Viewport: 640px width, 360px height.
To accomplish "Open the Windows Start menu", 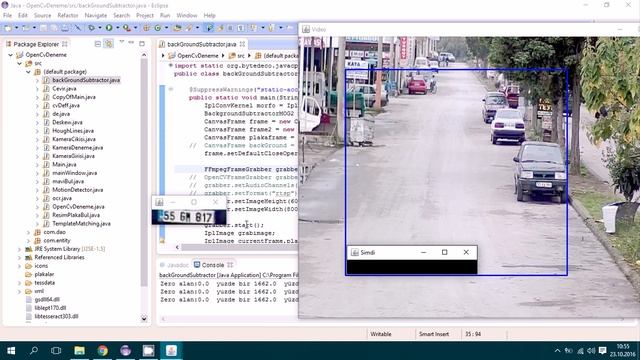I will pyautogui.click(x=11, y=351).
